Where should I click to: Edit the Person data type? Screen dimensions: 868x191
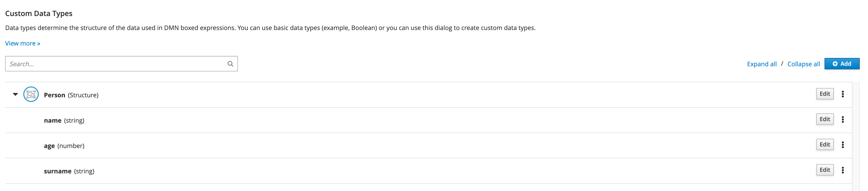tap(825, 94)
